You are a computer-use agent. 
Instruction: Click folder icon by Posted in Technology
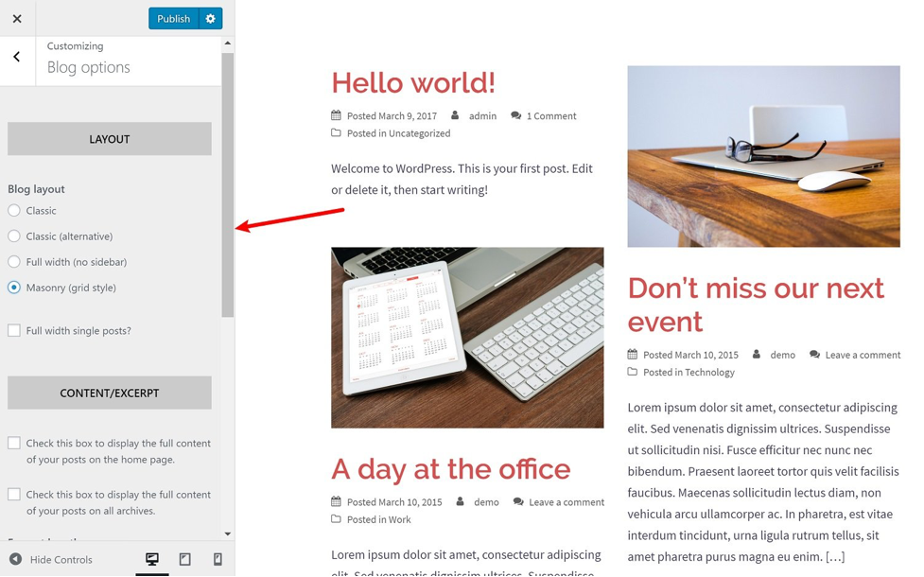633,372
